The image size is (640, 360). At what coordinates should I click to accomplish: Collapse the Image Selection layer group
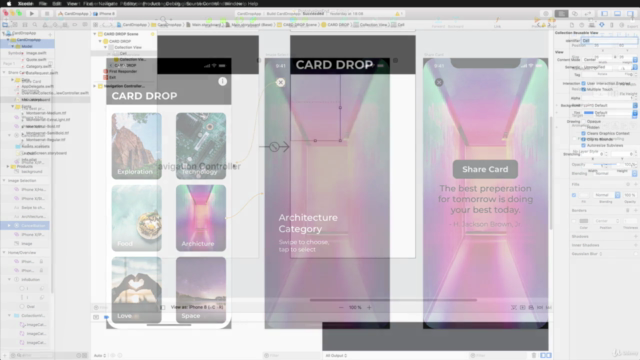point(4,180)
